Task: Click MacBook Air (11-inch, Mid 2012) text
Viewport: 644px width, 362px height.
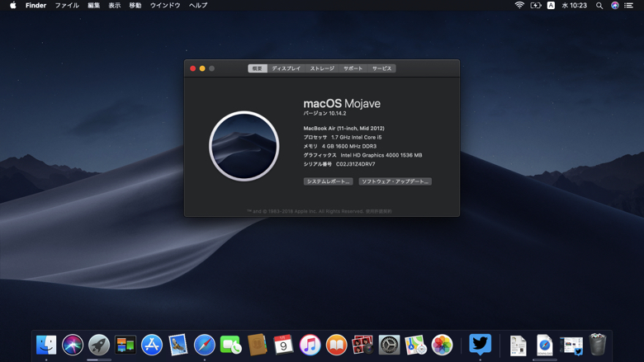Action: point(343,129)
